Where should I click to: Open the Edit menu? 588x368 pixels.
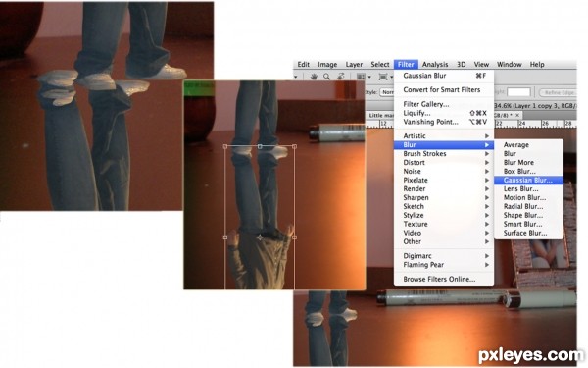[304, 64]
